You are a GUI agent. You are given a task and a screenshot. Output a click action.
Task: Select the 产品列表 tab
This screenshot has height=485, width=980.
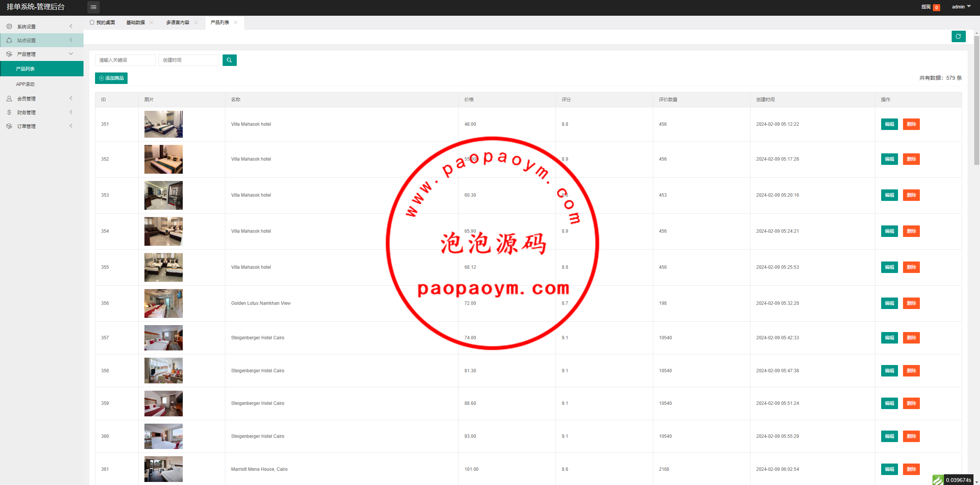(220, 23)
